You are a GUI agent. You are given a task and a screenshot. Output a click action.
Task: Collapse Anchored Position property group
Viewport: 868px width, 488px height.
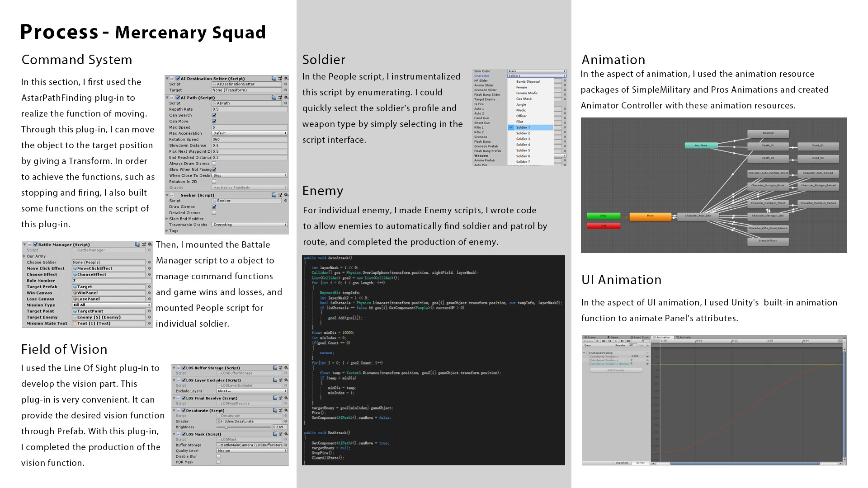tap(584, 353)
